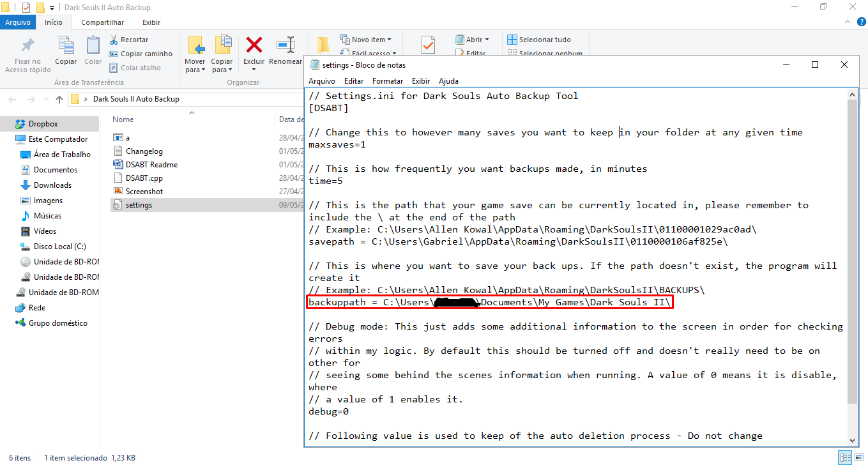The image size is (868, 465).
Task: Switch to the Compartilhar ribbon tab
Action: click(102, 22)
